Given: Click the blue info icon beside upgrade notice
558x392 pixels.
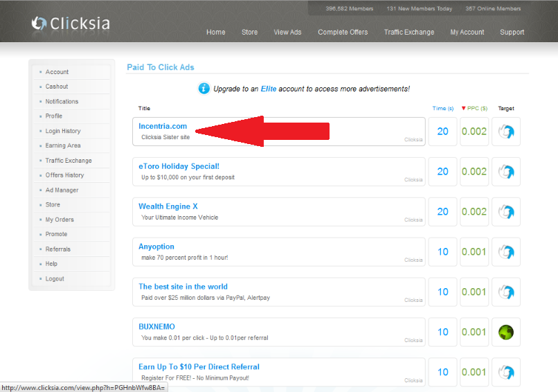Looking at the screenshot, I should tap(204, 88).
